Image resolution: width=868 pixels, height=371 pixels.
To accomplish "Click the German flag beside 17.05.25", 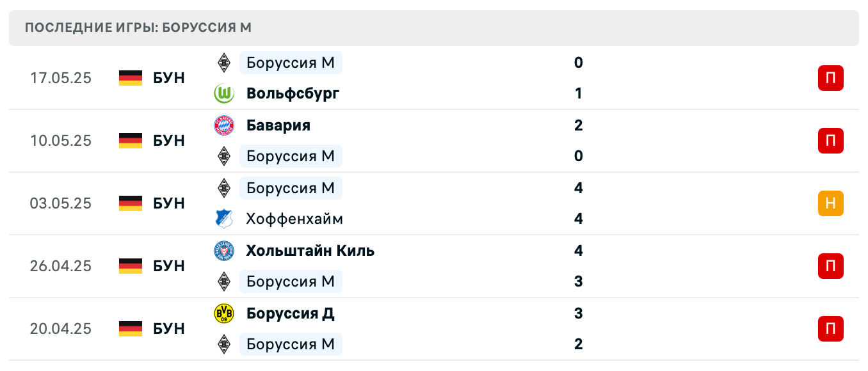I will click(x=131, y=78).
